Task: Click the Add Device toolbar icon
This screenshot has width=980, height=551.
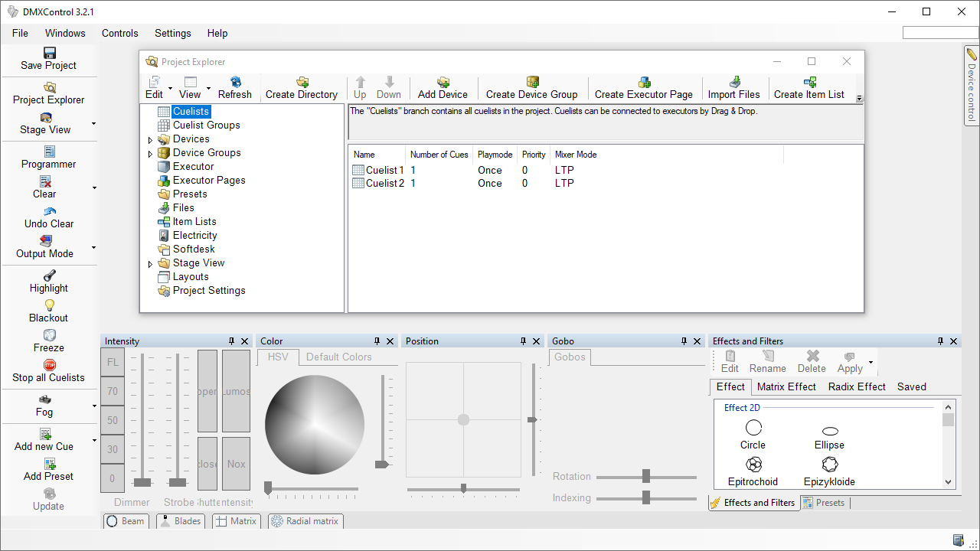Action: click(x=443, y=82)
